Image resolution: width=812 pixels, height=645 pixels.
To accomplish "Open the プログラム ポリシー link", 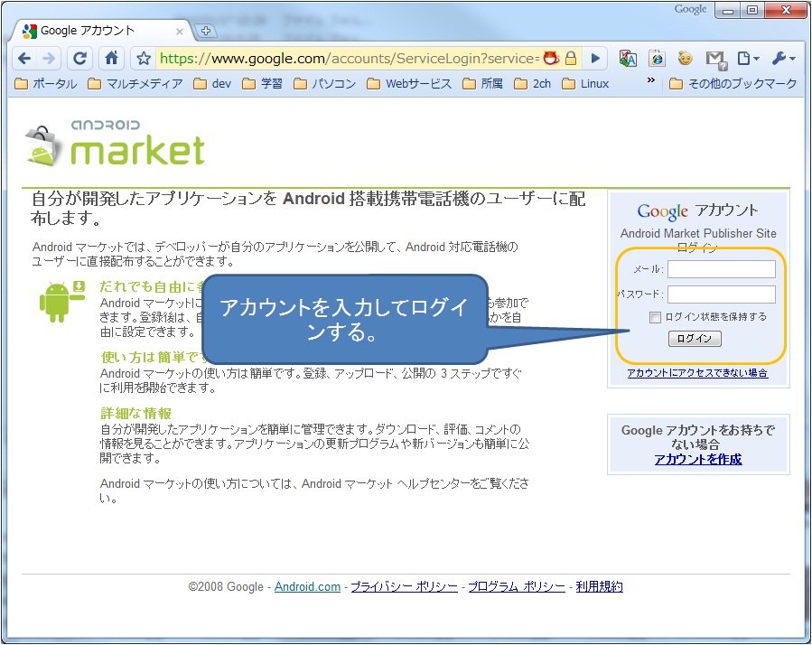I will click(x=517, y=587).
